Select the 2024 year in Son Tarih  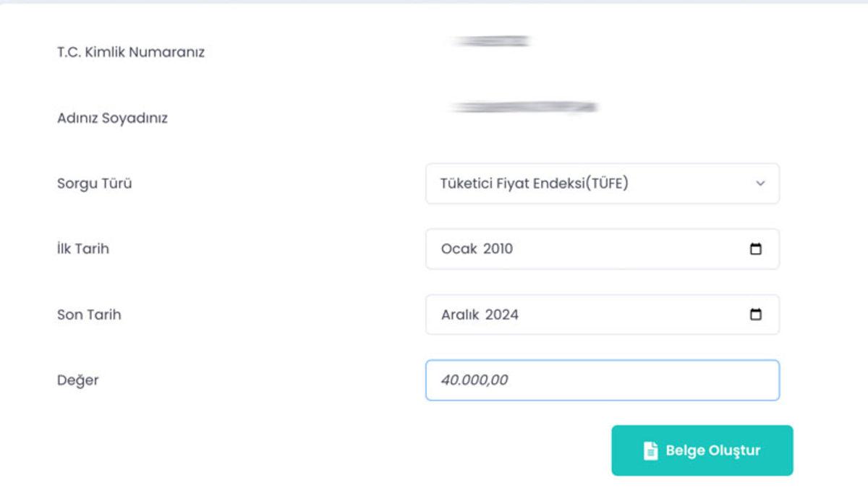502,315
